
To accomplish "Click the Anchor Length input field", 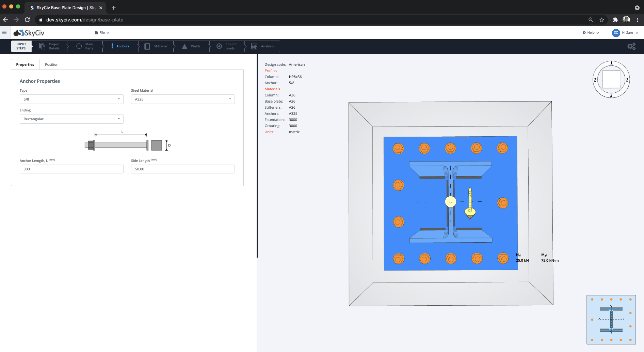I will click(71, 169).
